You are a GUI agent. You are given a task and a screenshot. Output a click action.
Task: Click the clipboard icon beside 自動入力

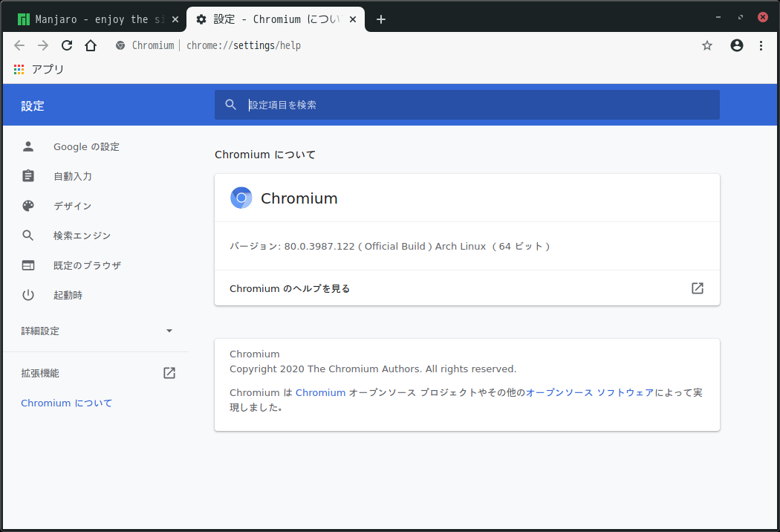pos(28,175)
